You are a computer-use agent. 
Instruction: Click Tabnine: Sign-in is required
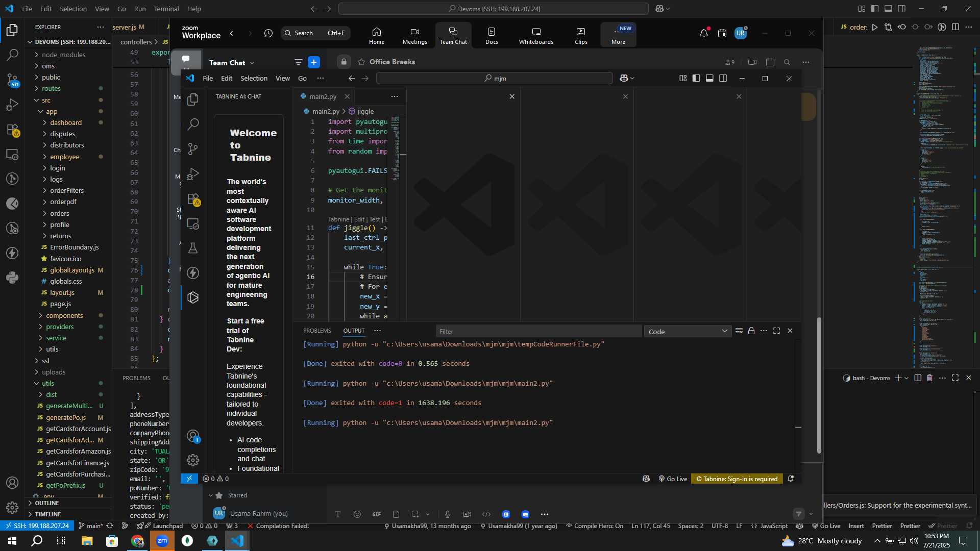(737, 479)
